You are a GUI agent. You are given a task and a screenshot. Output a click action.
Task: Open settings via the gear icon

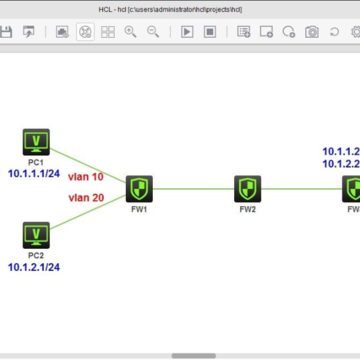tap(356, 32)
